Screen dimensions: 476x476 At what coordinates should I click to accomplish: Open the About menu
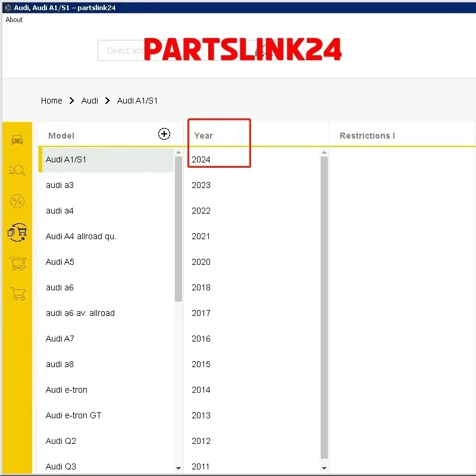[x=14, y=20]
